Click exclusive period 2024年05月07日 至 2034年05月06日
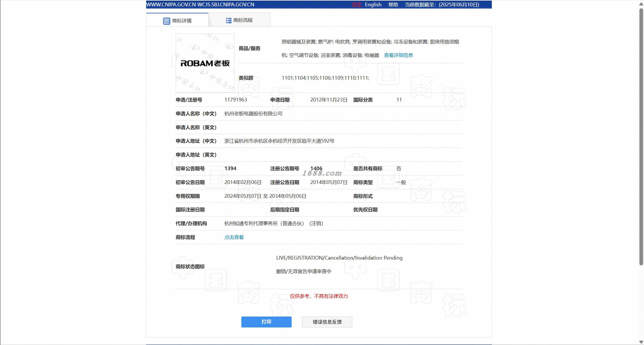The height and width of the screenshot is (345, 644). click(x=265, y=196)
